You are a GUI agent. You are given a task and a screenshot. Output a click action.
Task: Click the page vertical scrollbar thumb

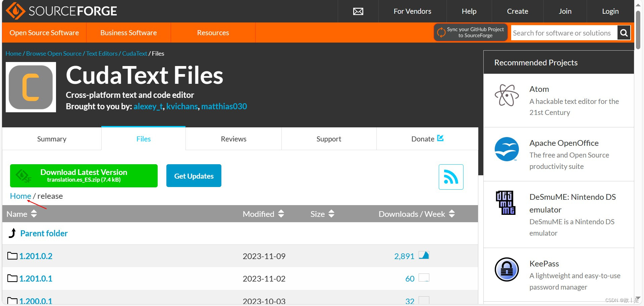(x=638, y=30)
